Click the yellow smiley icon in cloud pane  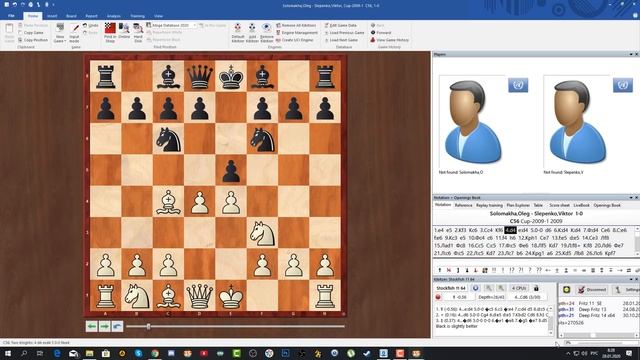pyautogui.click(x=567, y=290)
